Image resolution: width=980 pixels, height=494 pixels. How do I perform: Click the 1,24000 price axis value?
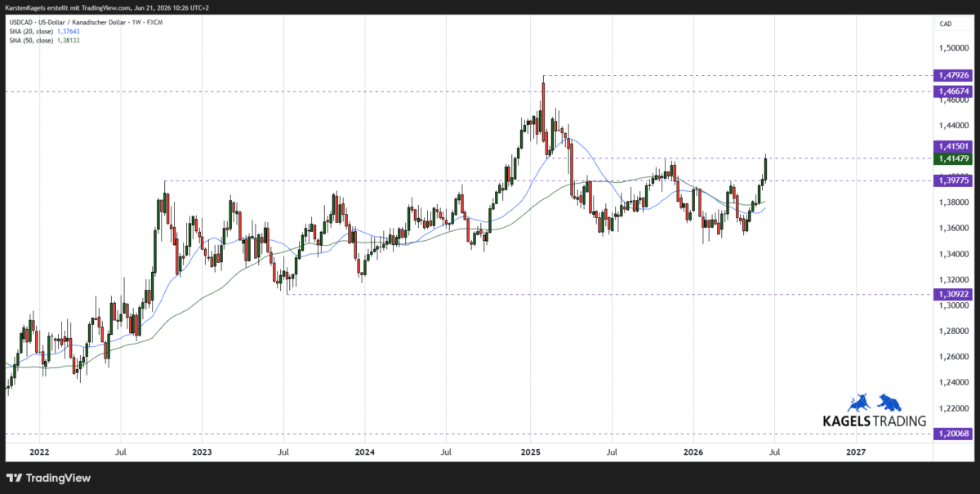click(954, 382)
